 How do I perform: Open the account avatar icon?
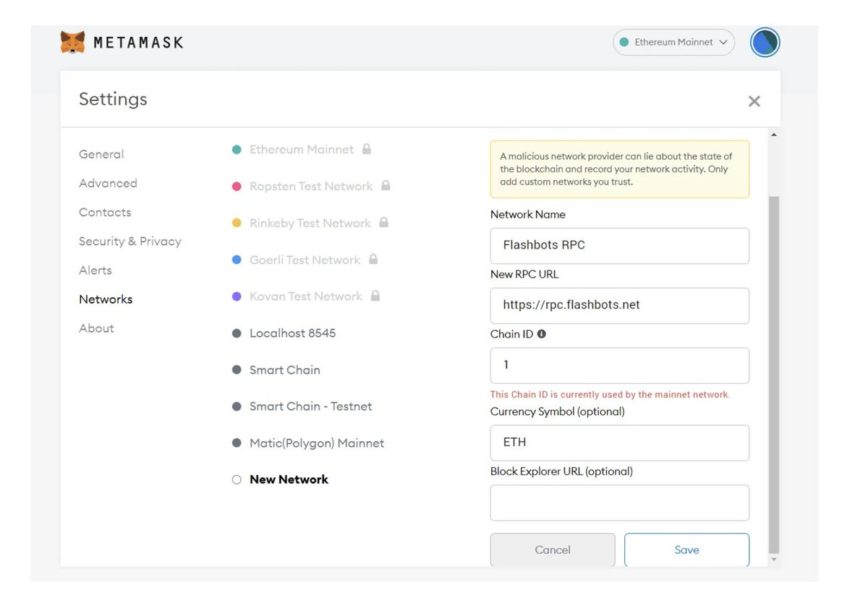(765, 43)
